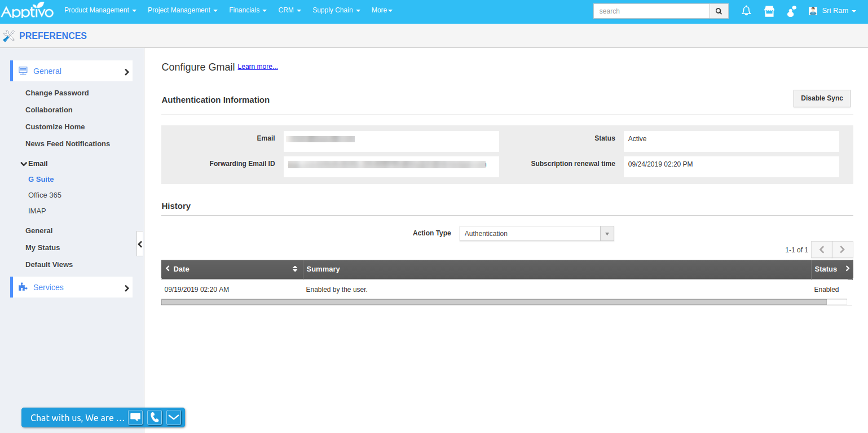This screenshot has height=433, width=868.
Task: Open the Learn more link
Action: pos(258,67)
